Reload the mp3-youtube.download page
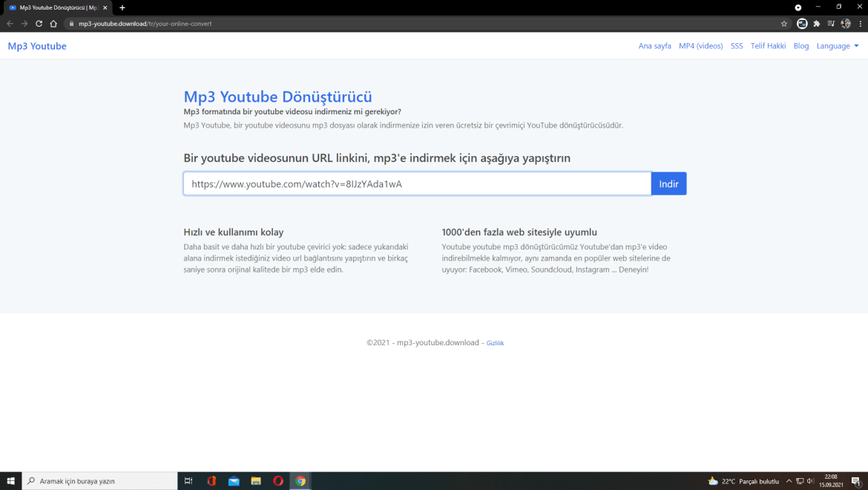Screen dimensions: 868x490 pos(38,23)
